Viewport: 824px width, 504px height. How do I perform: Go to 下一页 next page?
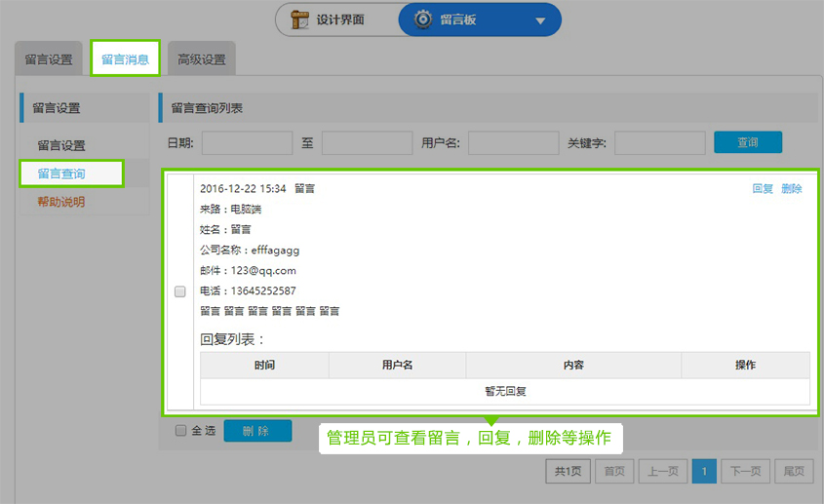746,471
